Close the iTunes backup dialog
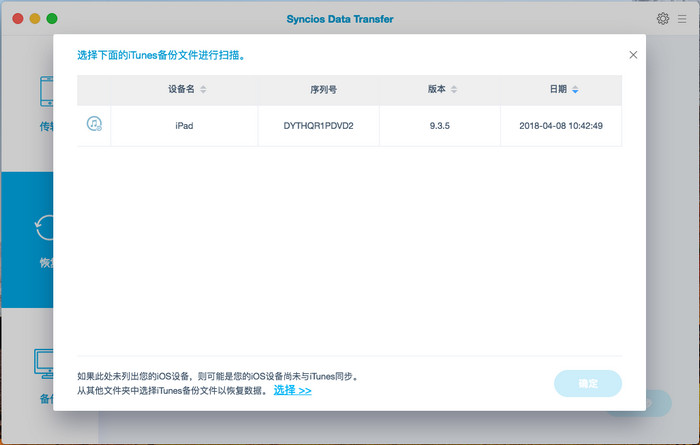This screenshot has width=700, height=445. (633, 55)
